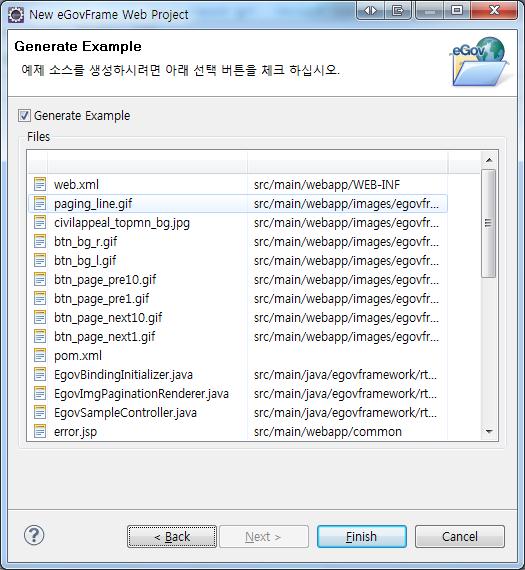Click the pom.xml file icon

(x=40, y=355)
